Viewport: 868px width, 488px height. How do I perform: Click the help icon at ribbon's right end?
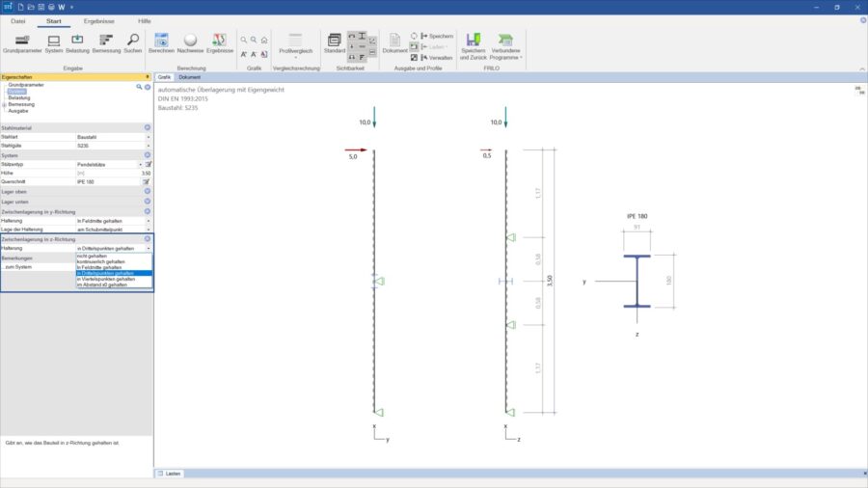[863, 20]
